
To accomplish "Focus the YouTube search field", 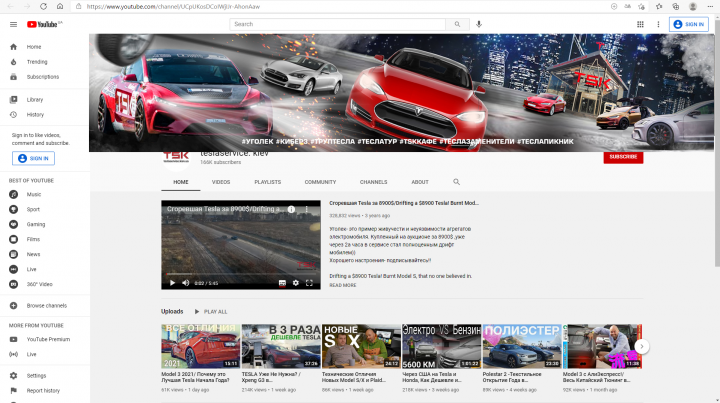I will (x=338, y=24).
